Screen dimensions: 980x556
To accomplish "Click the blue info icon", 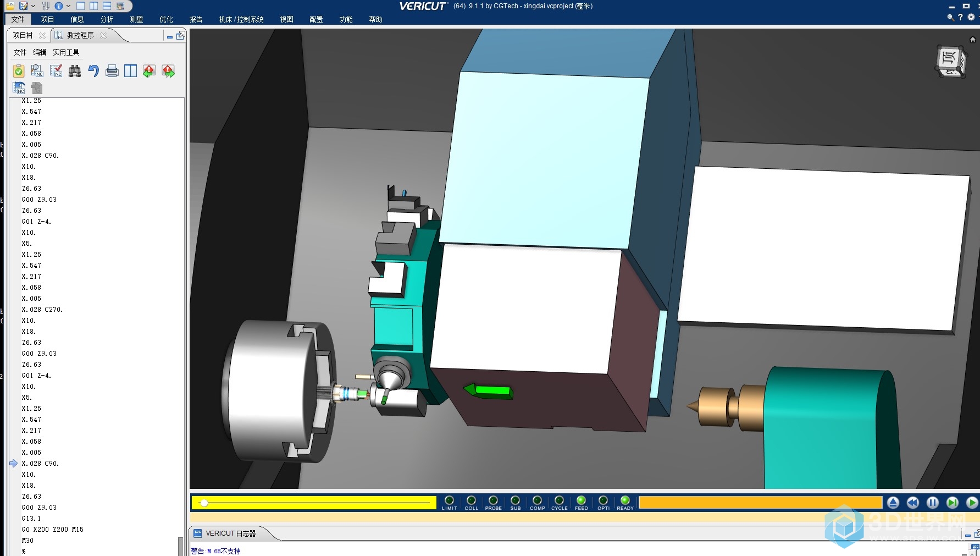I will tap(59, 6).
